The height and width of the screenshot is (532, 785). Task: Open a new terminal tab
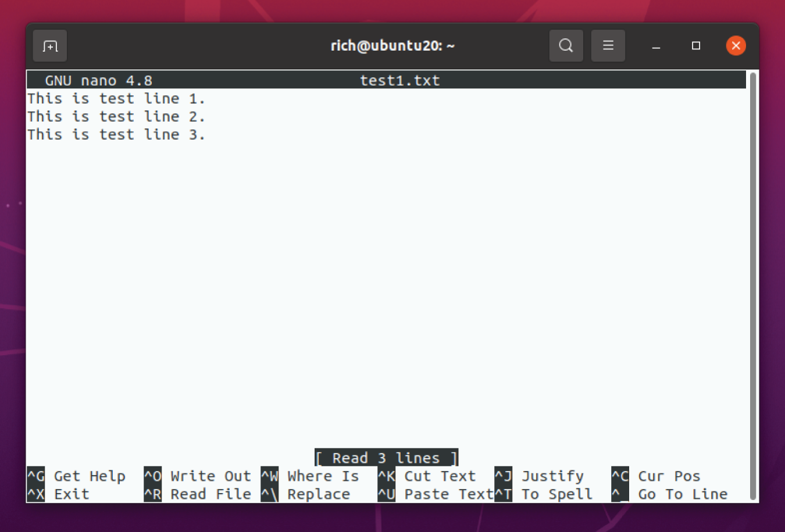coord(50,46)
